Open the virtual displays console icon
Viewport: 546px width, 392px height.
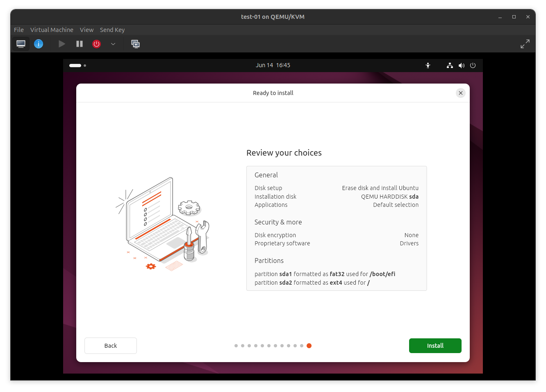(135, 44)
